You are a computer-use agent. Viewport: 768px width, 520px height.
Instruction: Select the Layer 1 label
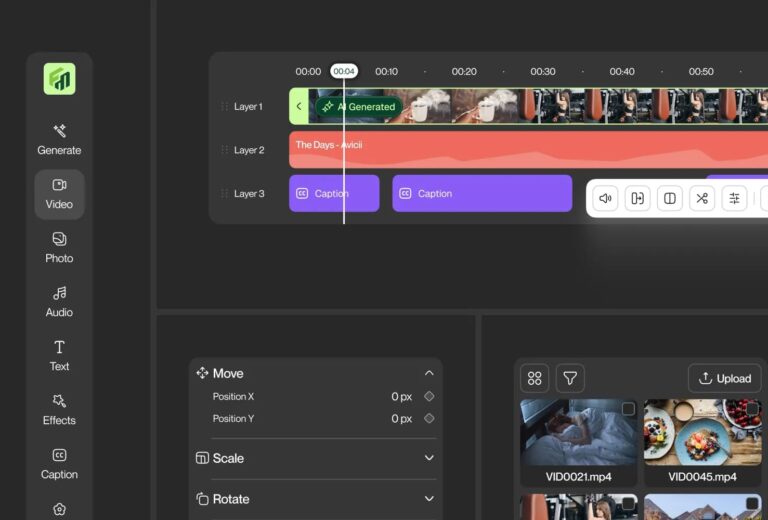[248, 106]
